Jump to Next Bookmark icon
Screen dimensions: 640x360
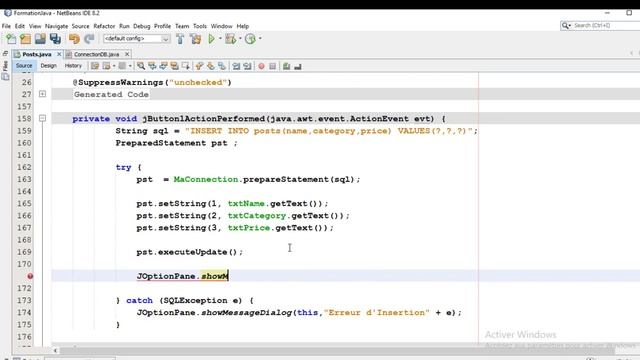point(211,66)
